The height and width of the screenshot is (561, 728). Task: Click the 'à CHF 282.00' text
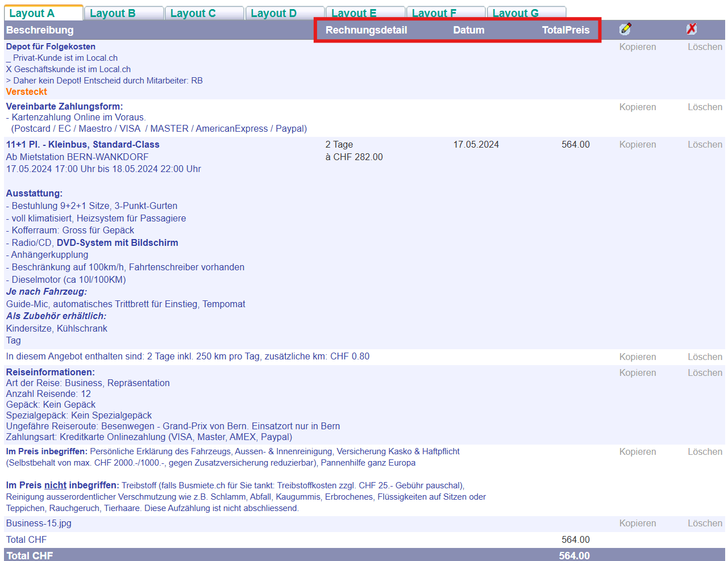click(x=354, y=157)
